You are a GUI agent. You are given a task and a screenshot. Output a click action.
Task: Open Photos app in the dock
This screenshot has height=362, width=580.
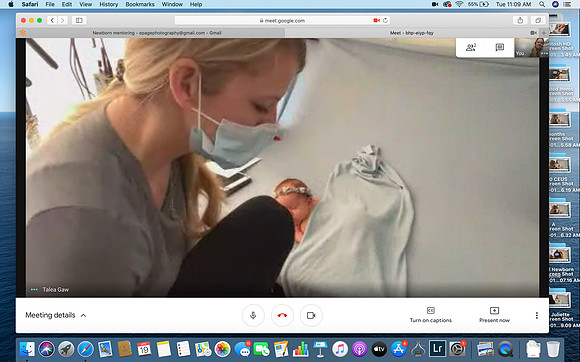[x=222, y=349]
